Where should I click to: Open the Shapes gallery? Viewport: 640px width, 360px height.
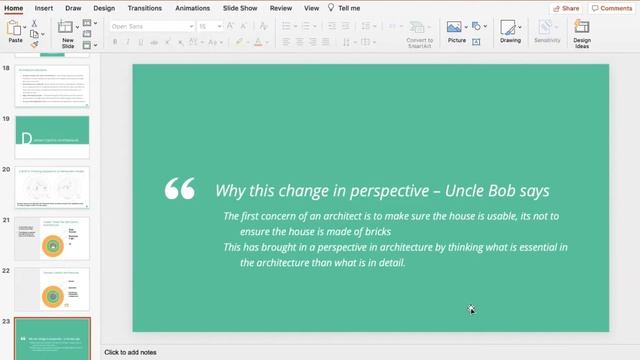tap(476, 26)
